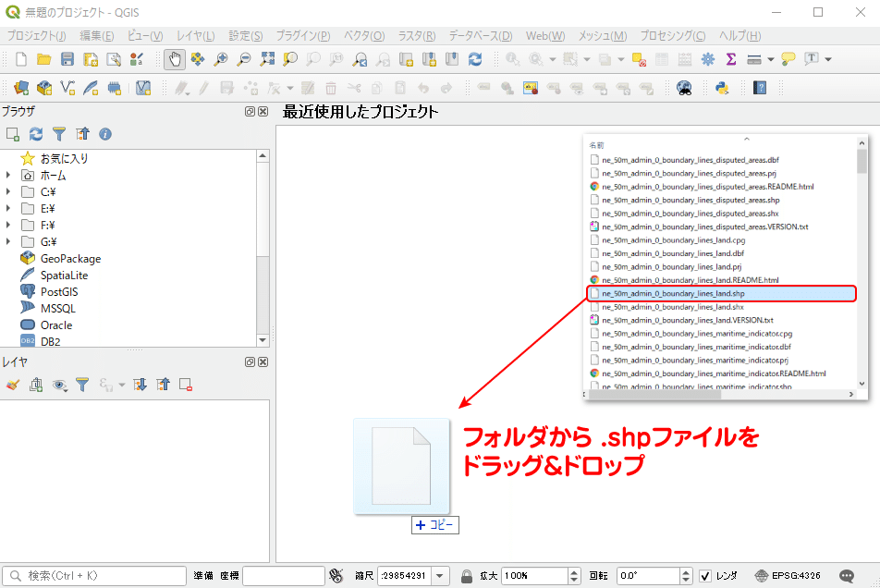Select the Pan Map hand tool

click(x=175, y=59)
